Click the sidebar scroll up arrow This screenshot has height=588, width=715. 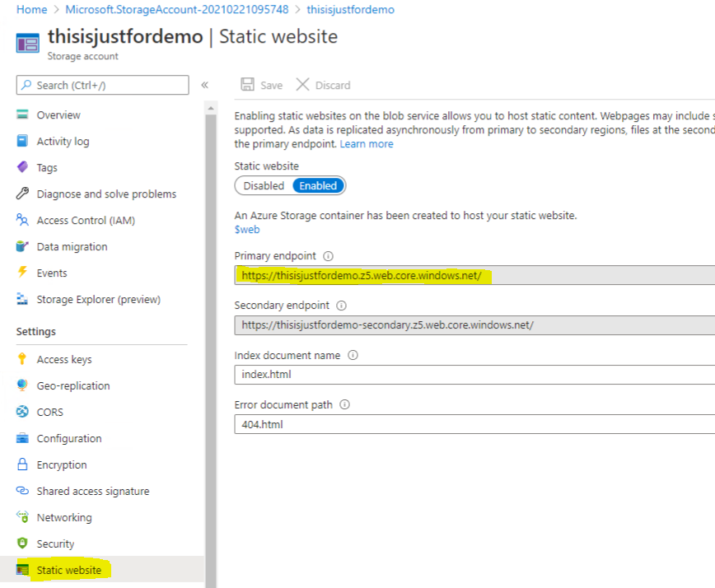click(x=211, y=108)
